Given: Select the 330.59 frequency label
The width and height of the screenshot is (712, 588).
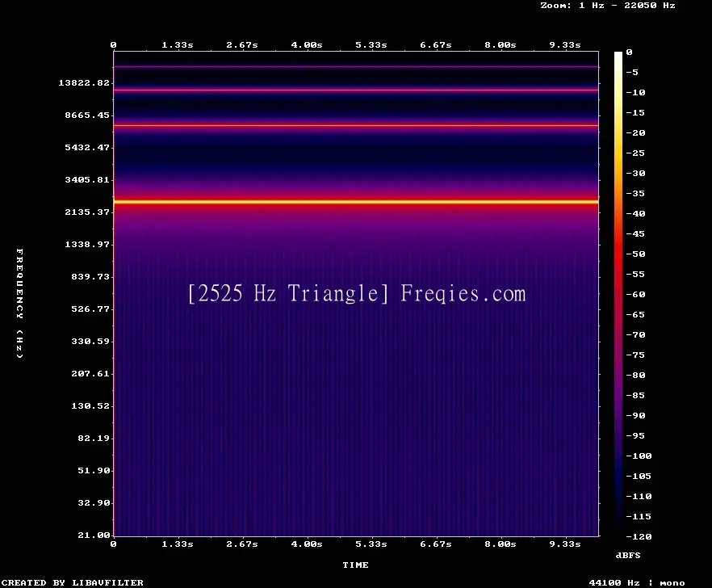Looking at the screenshot, I should [x=90, y=341].
